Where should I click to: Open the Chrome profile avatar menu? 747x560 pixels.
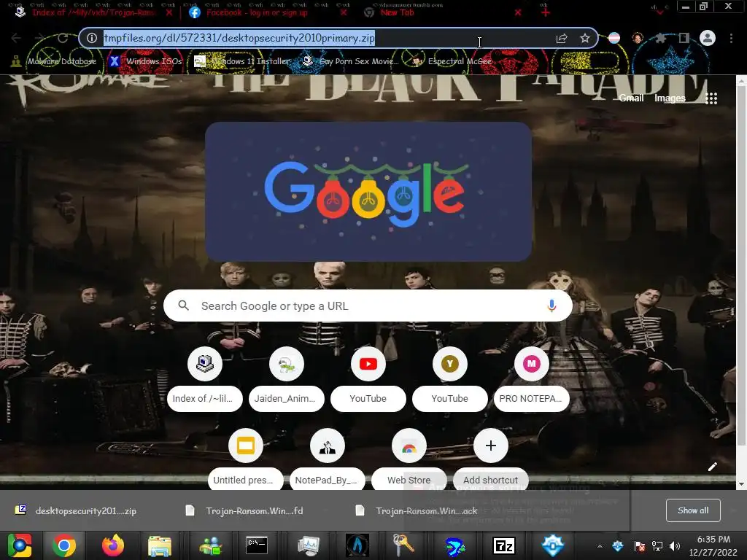tap(708, 38)
